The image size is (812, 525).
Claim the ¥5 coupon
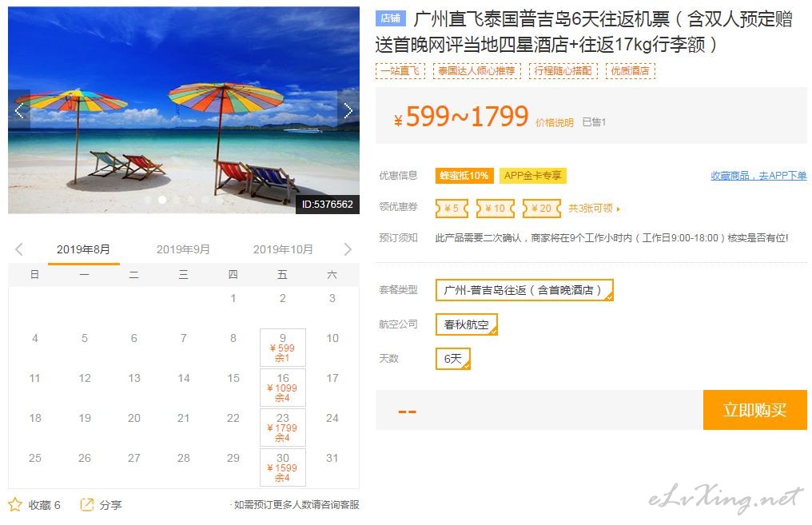[x=452, y=208]
